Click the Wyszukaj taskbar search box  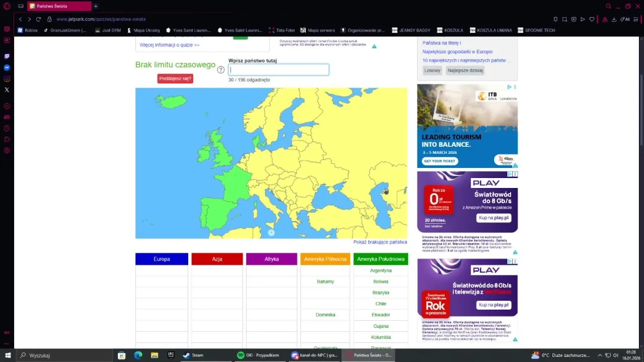coord(64,355)
